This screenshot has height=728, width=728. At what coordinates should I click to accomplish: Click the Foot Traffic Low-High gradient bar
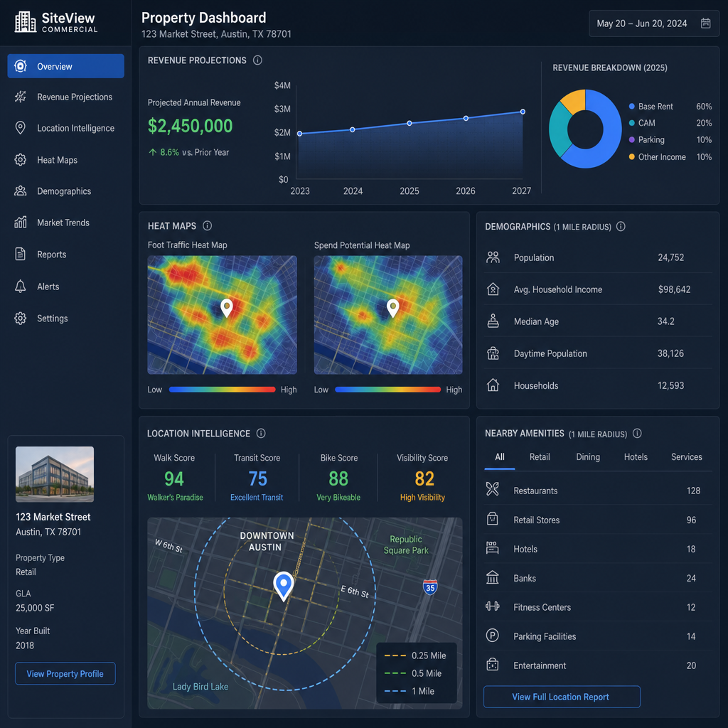click(x=223, y=390)
